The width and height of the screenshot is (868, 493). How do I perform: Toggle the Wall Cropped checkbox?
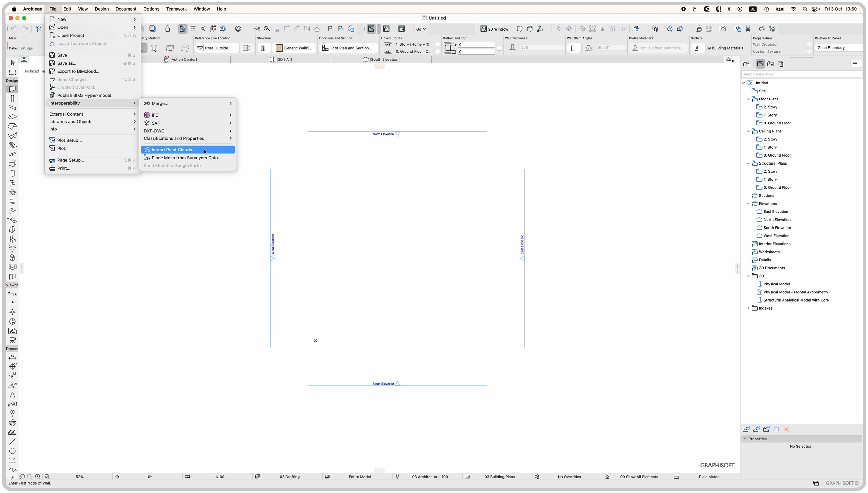point(809,44)
